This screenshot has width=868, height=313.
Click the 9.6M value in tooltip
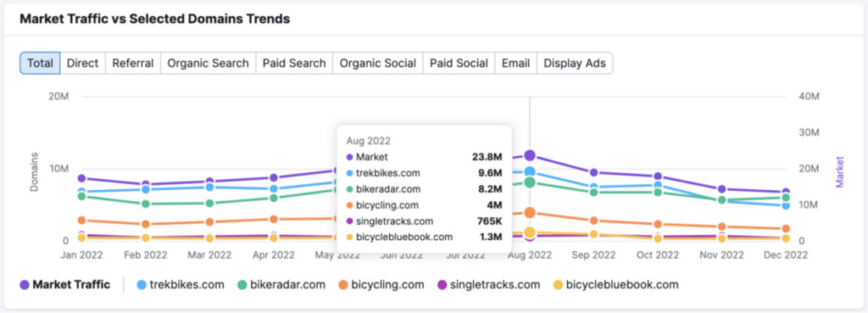[491, 173]
